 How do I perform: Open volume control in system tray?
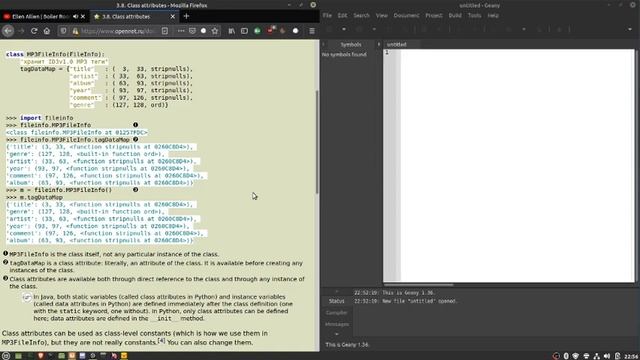pyautogui.click(x=607, y=356)
